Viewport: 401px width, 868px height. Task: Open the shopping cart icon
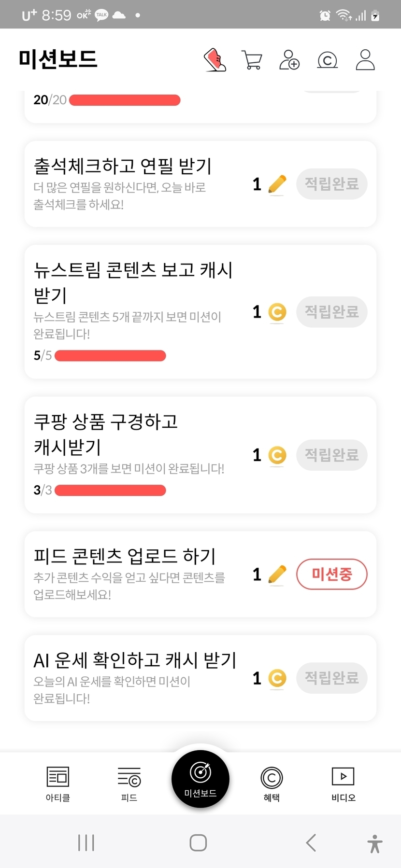click(x=252, y=60)
